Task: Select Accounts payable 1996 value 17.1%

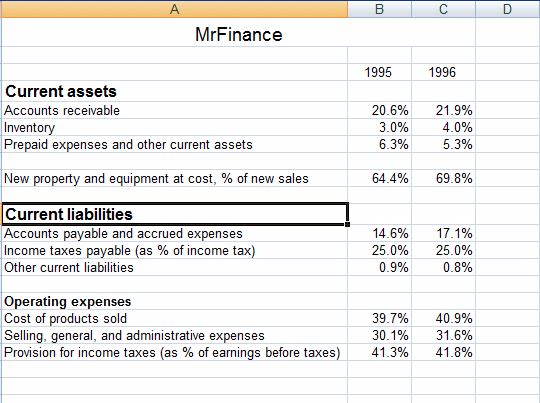Action: pyautogui.click(x=444, y=234)
